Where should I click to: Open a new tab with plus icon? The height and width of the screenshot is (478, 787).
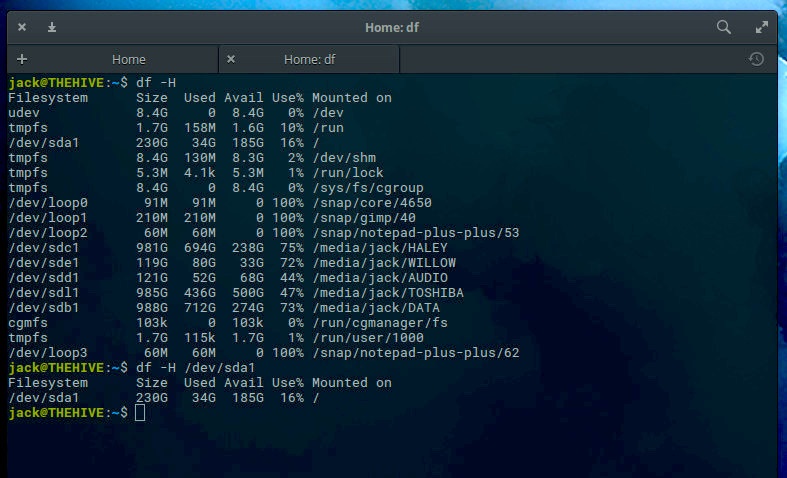click(x=22, y=59)
